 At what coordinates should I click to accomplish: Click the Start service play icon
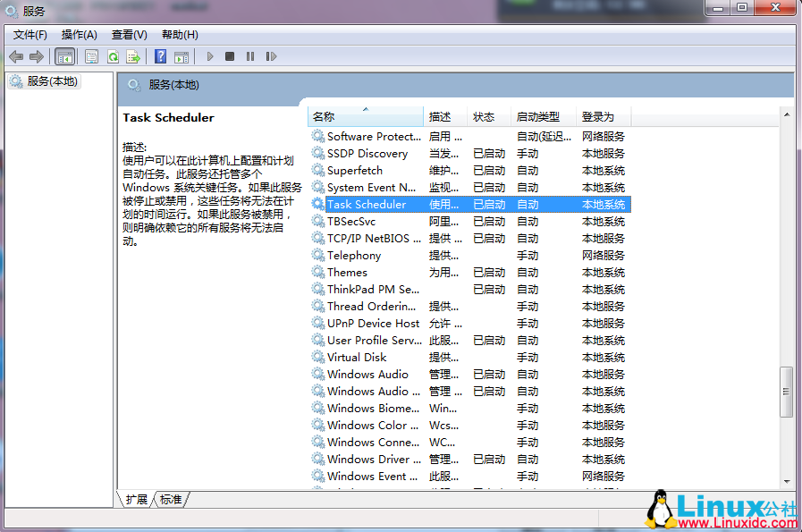210,56
